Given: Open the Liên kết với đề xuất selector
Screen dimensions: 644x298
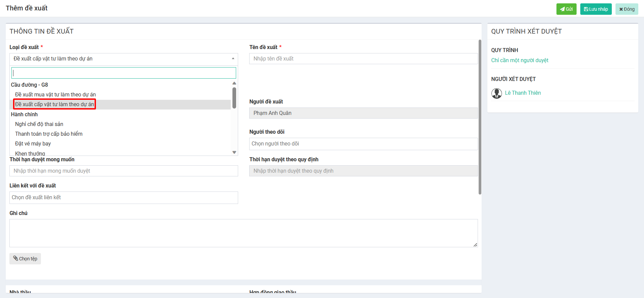Looking at the screenshot, I should tap(123, 198).
